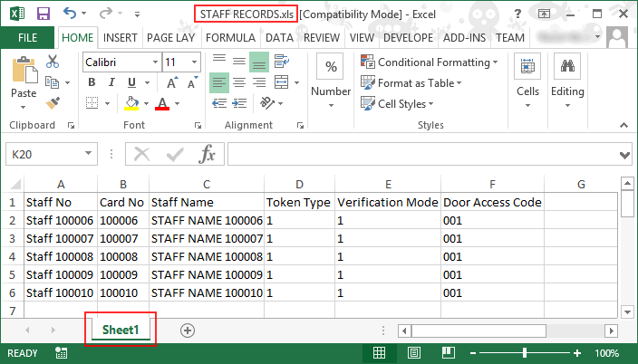Click the Undo arrow icon
Screen dimensions: 638x364
(x=72, y=14)
